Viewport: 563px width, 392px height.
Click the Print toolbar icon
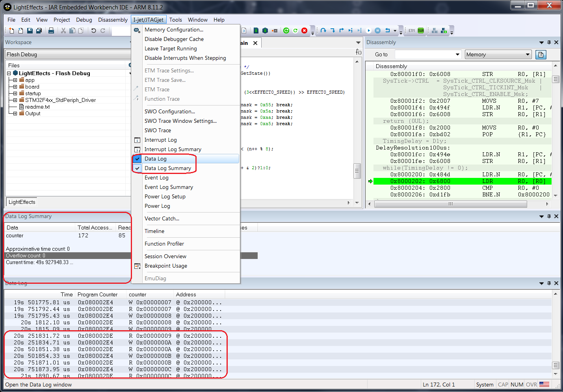tap(51, 31)
